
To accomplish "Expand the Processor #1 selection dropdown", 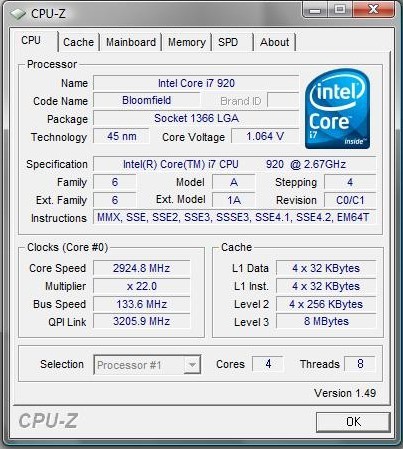I will coord(147,365).
